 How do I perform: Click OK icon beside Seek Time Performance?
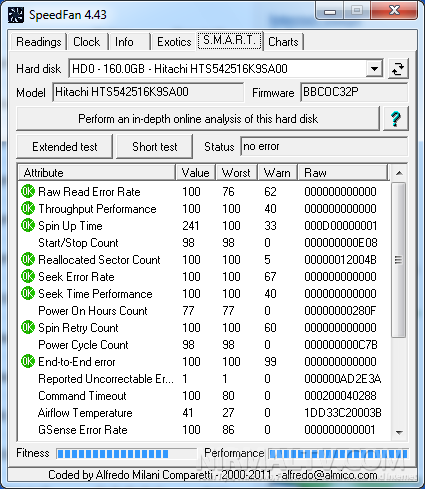[x=28, y=294]
